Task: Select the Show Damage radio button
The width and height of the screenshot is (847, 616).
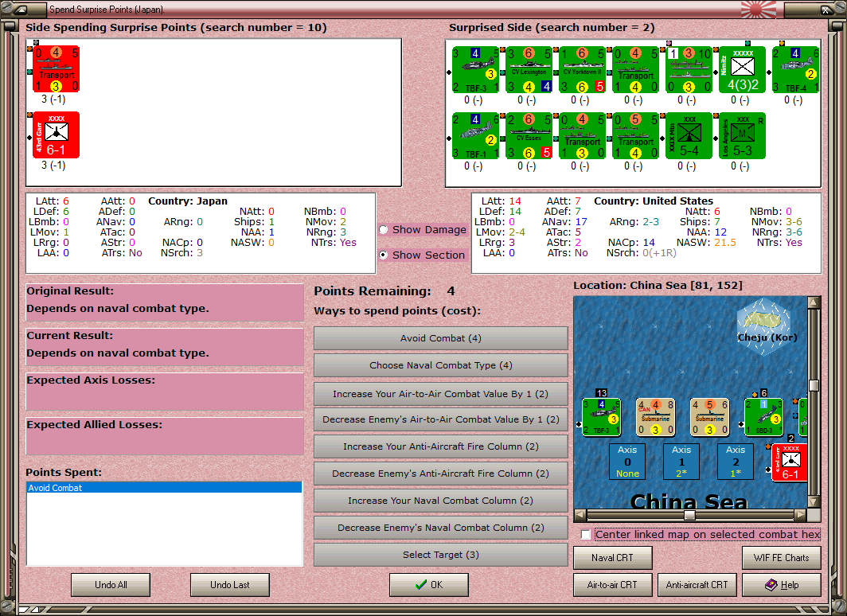Action: (384, 229)
